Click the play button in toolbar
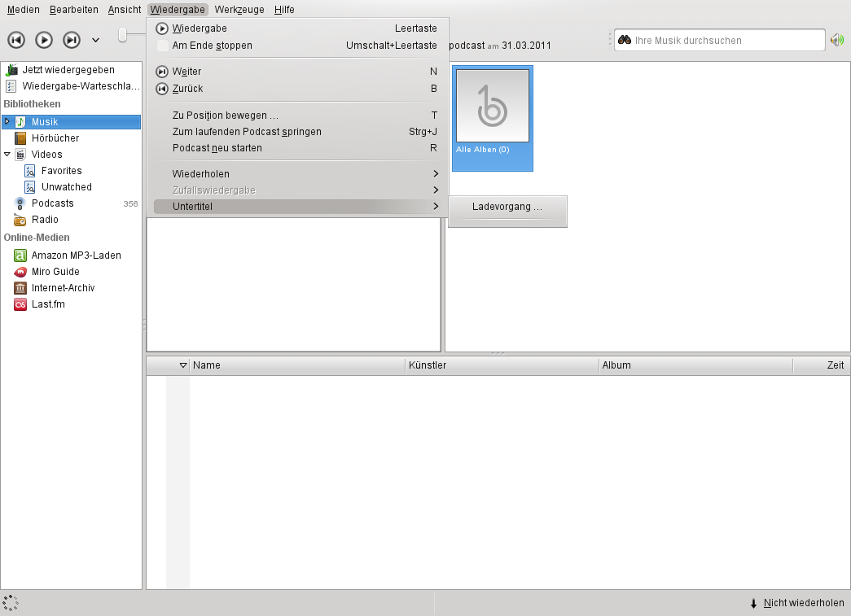The height and width of the screenshot is (616, 851). pyautogui.click(x=44, y=40)
